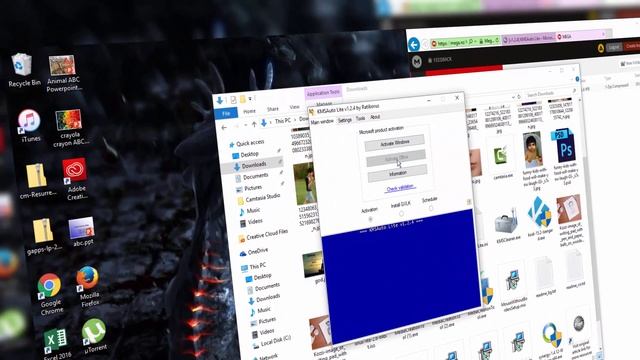Click the browser blue back button

414,44
